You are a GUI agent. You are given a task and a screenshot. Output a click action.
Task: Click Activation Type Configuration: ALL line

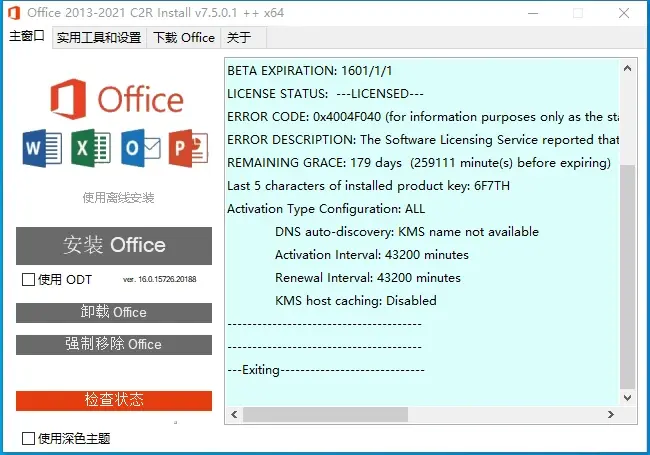(326, 209)
